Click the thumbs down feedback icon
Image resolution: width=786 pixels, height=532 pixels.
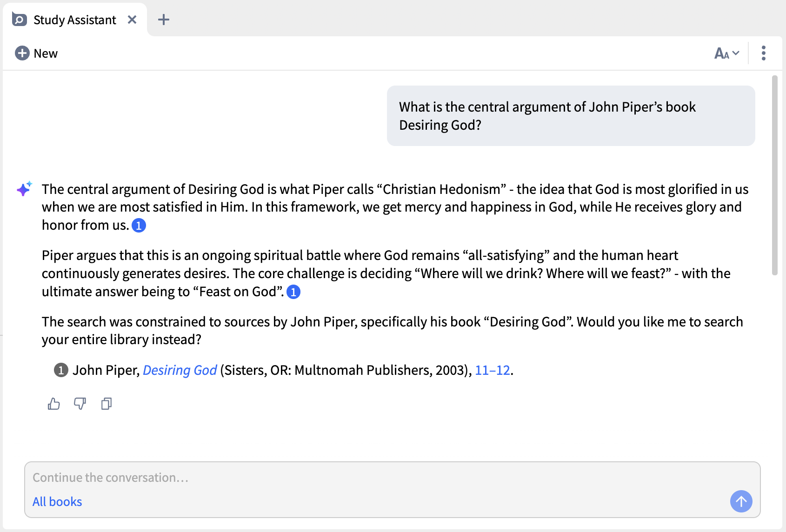point(80,404)
